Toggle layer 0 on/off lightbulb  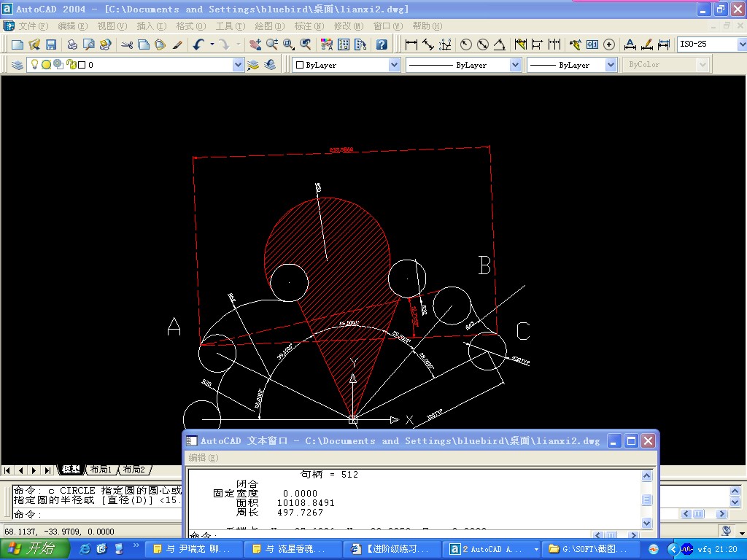(34, 64)
